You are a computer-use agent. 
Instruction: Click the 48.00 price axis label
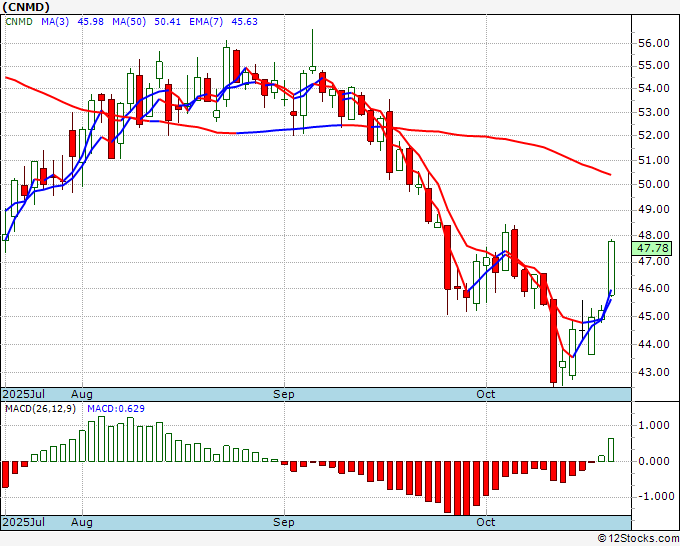click(654, 235)
